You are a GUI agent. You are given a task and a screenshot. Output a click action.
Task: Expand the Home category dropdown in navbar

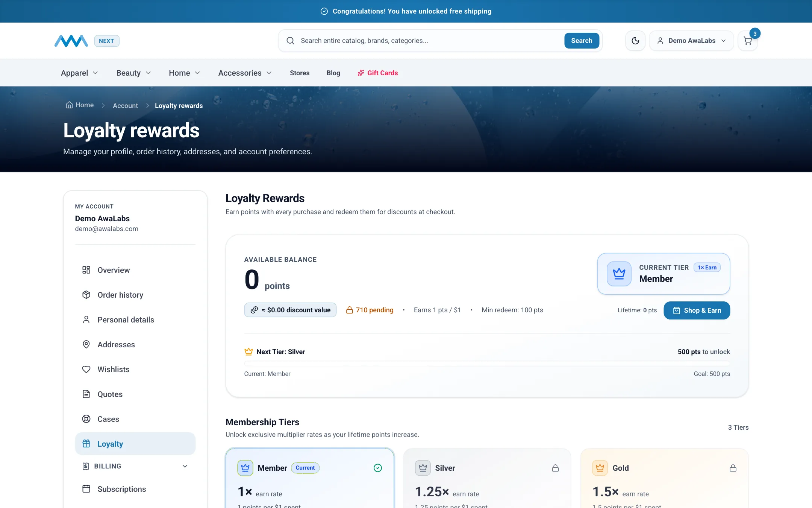click(x=184, y=73)
